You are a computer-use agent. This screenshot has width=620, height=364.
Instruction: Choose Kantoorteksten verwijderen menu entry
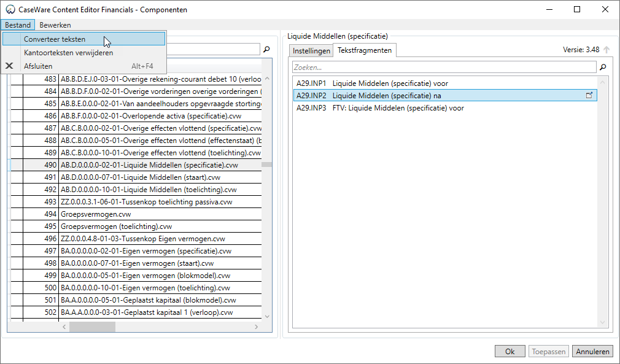click(x=84, y=53)
